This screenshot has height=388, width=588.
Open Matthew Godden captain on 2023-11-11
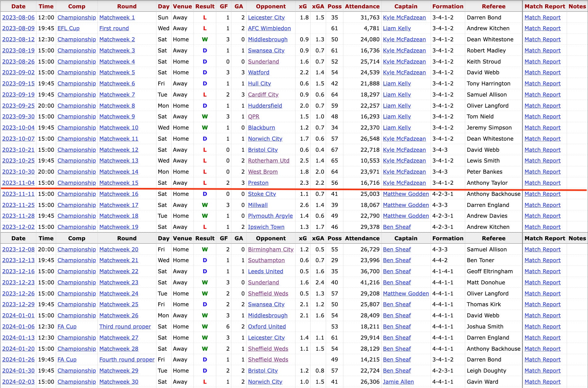[406, 194]
